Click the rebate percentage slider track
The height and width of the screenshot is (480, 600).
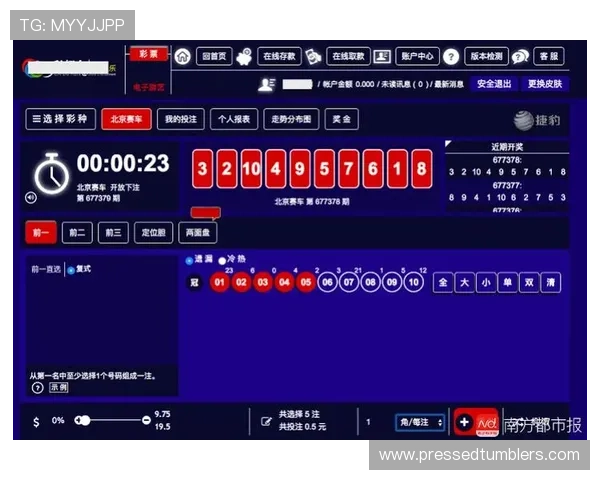coord(112,421)
